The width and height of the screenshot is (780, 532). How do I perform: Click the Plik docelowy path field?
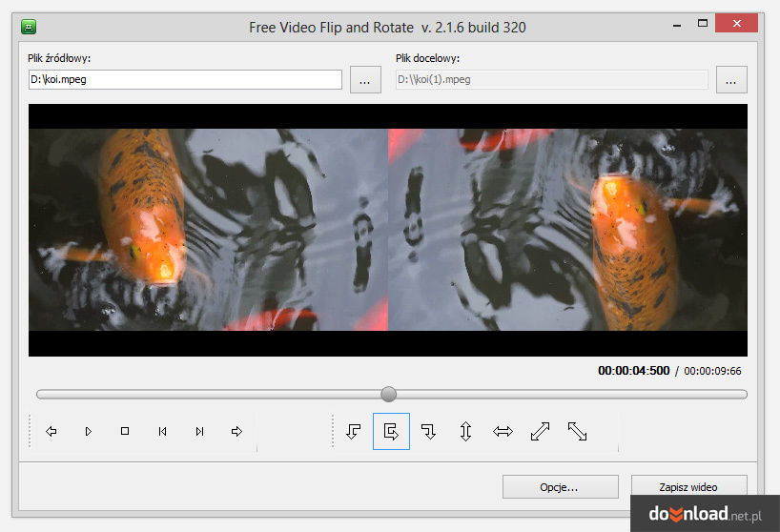(x=552, y=79)
